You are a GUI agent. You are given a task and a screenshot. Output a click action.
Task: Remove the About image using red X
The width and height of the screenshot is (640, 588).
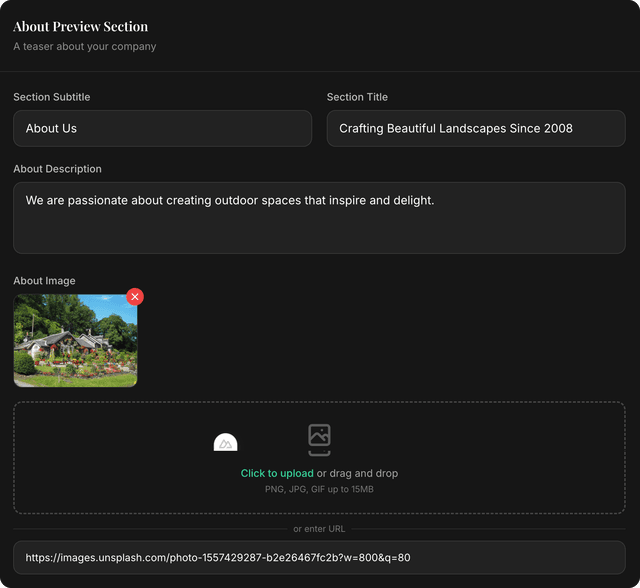[135, 297]
